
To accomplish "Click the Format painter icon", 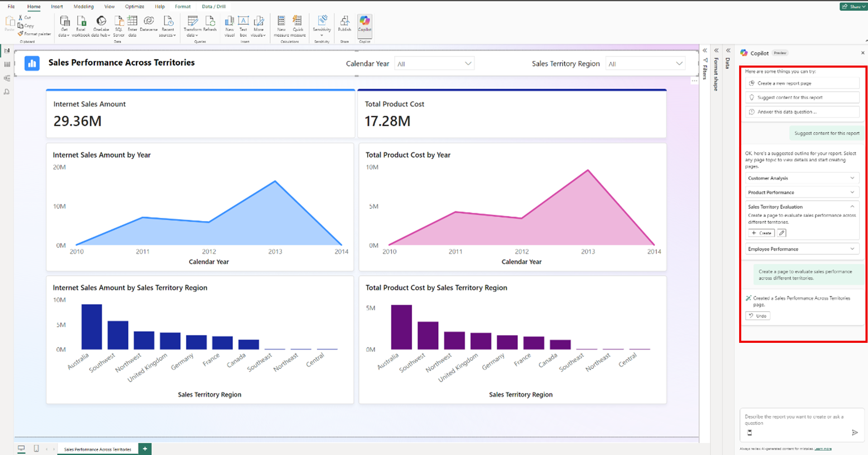I will 34,34.
